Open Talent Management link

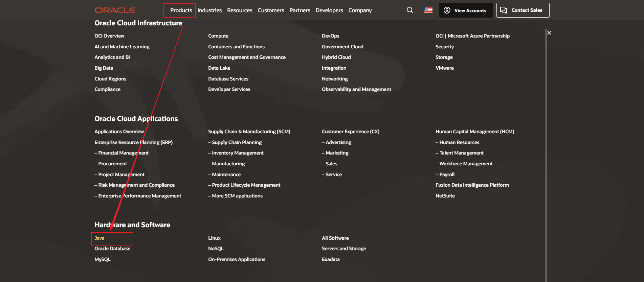[x=460, y=153]
